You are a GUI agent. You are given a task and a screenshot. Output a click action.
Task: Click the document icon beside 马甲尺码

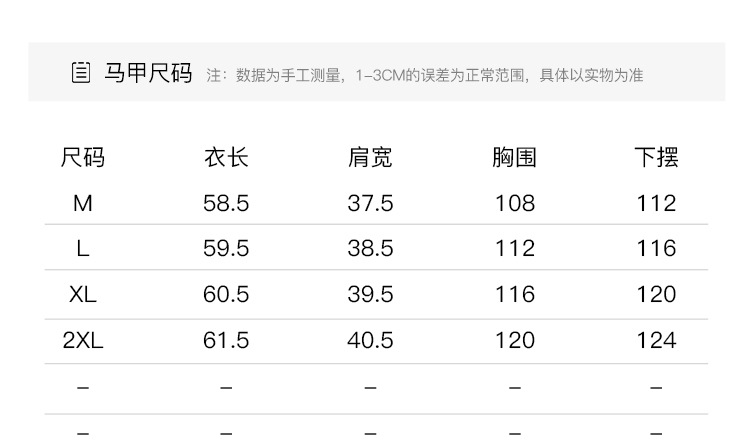pyautogui.click(x=80, y=73)
